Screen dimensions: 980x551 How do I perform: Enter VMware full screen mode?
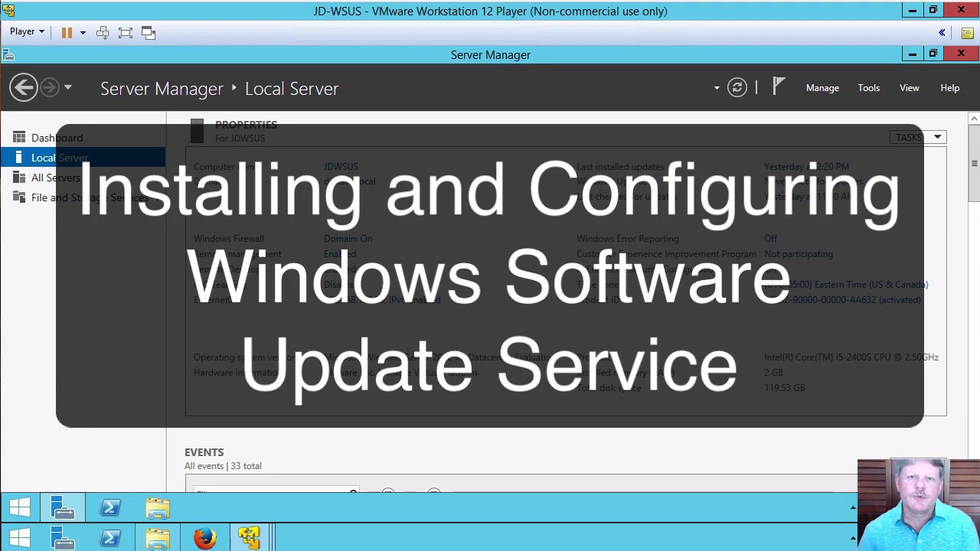[x=126, y=32]
